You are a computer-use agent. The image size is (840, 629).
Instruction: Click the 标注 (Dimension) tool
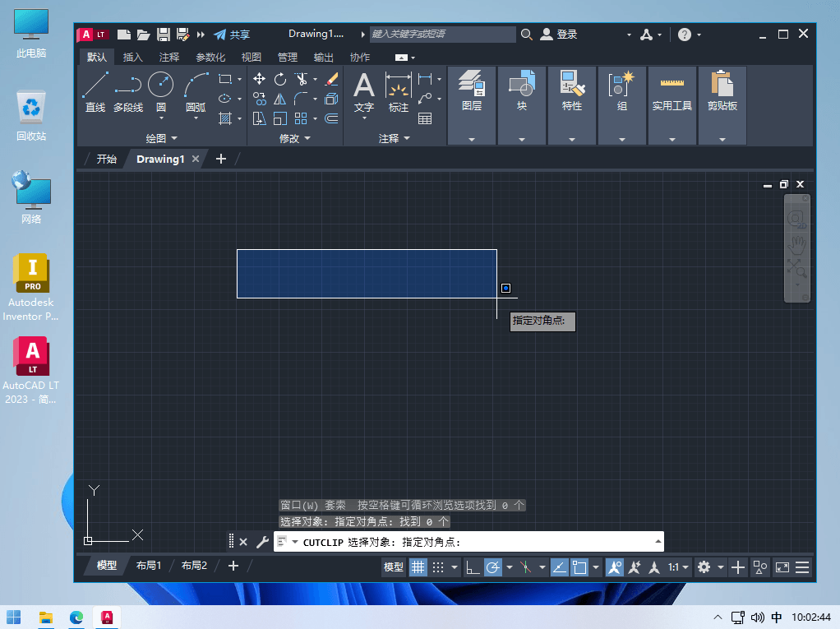pos(399,92)
